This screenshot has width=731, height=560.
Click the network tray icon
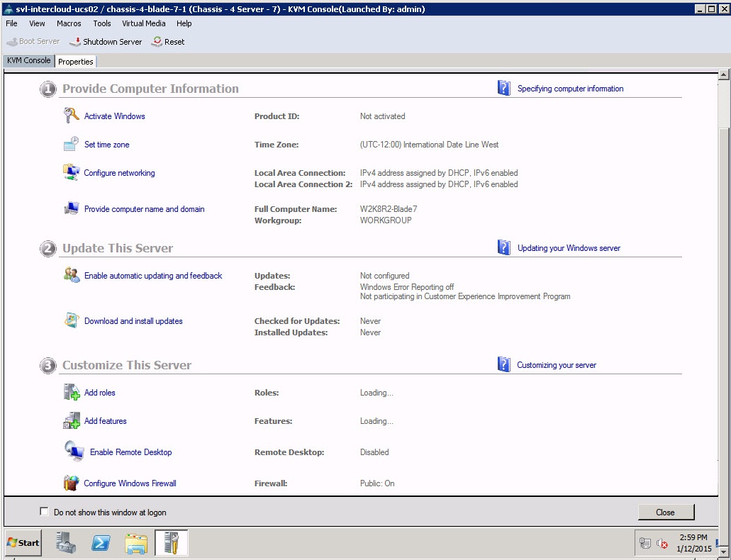click(x=645, y=543)
